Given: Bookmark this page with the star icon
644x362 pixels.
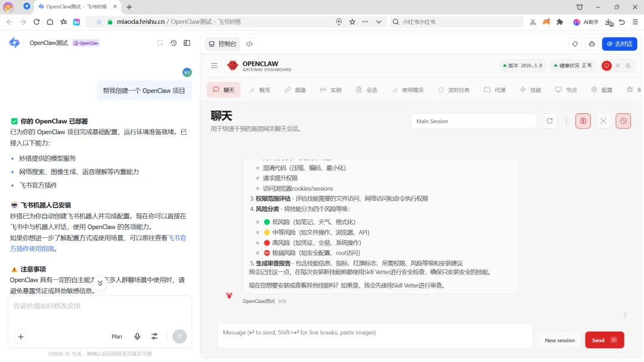Looking at the screenshot, I should click(352, 22).
